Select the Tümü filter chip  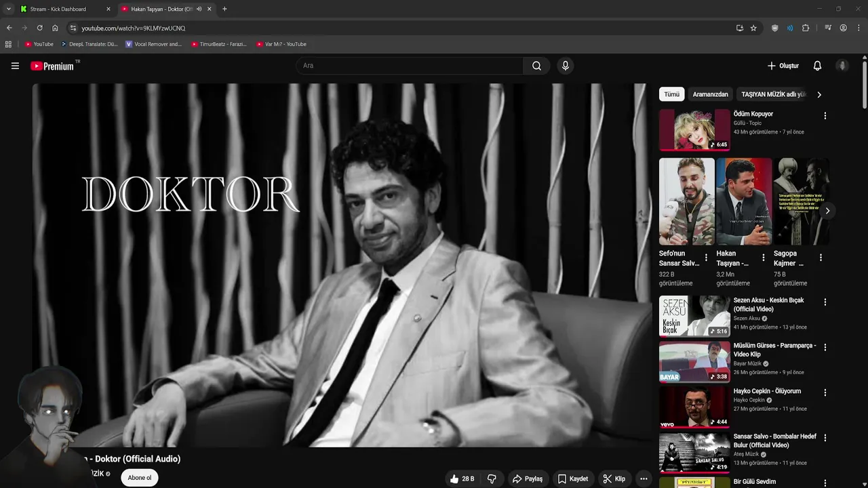click(x=671, y=94)
